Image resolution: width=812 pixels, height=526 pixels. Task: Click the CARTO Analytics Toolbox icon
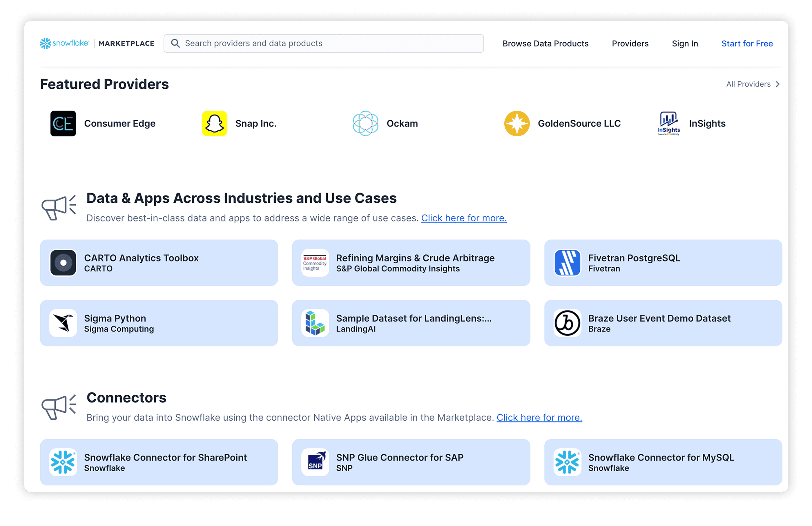(x=64, y=263)
